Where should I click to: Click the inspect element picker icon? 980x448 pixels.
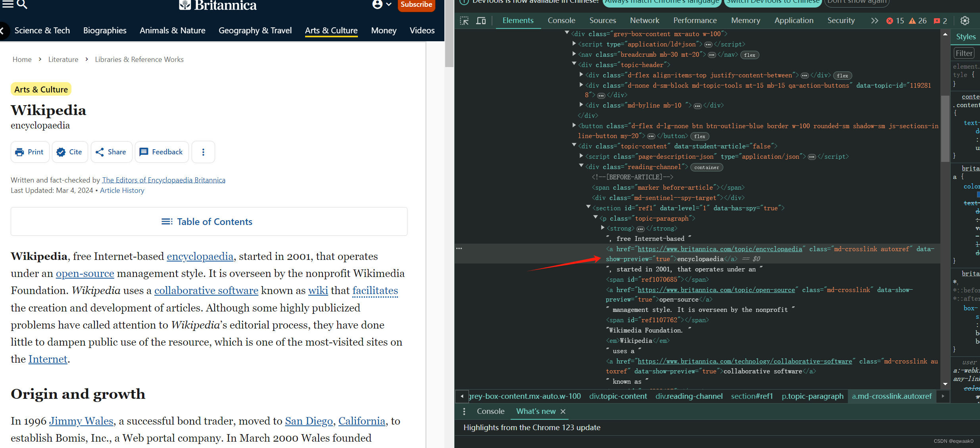[464, 21]
